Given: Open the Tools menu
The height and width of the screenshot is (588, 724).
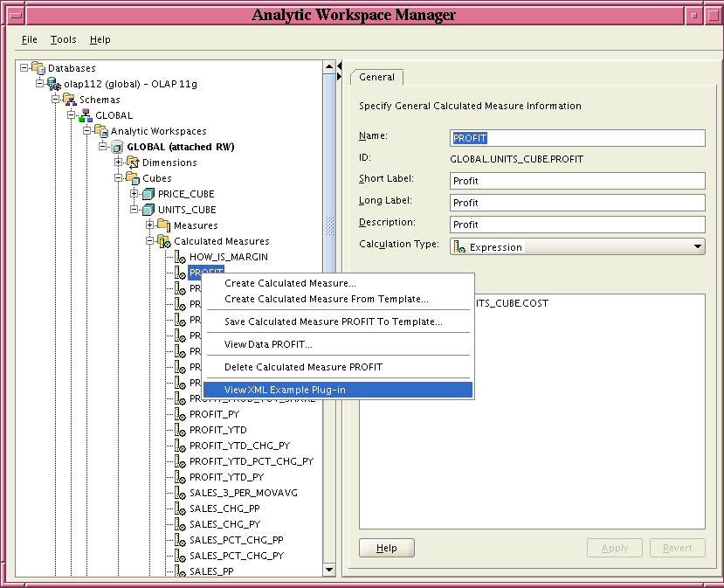Looking at the screenshot, I should pyautogui.click(x=63, y=39).
